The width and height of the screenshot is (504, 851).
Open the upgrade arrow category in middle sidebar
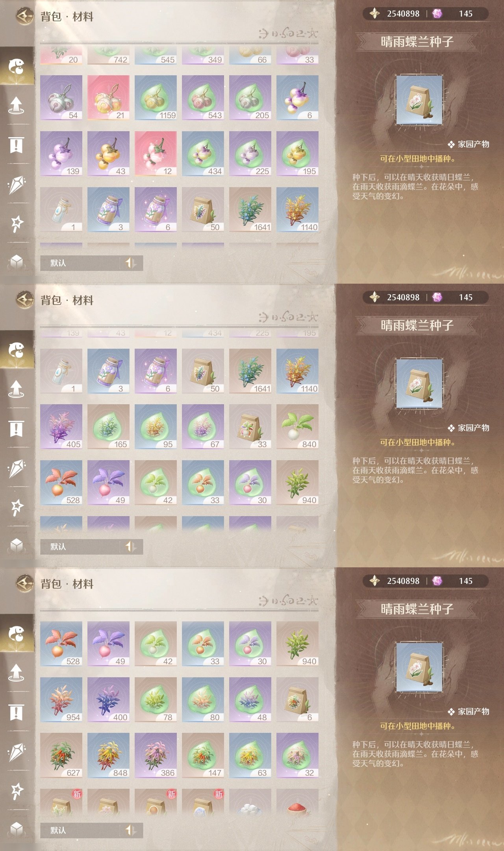(16, 389)
